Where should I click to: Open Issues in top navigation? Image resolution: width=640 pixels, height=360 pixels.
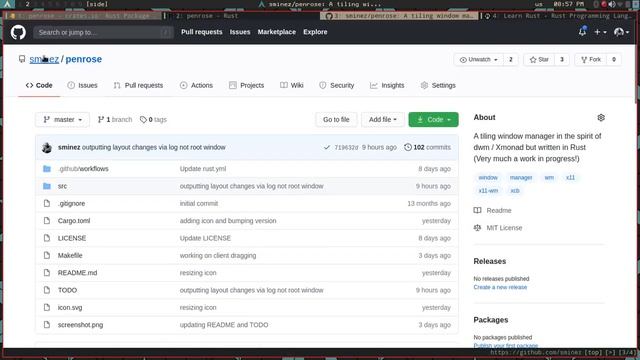pos(240,32)
